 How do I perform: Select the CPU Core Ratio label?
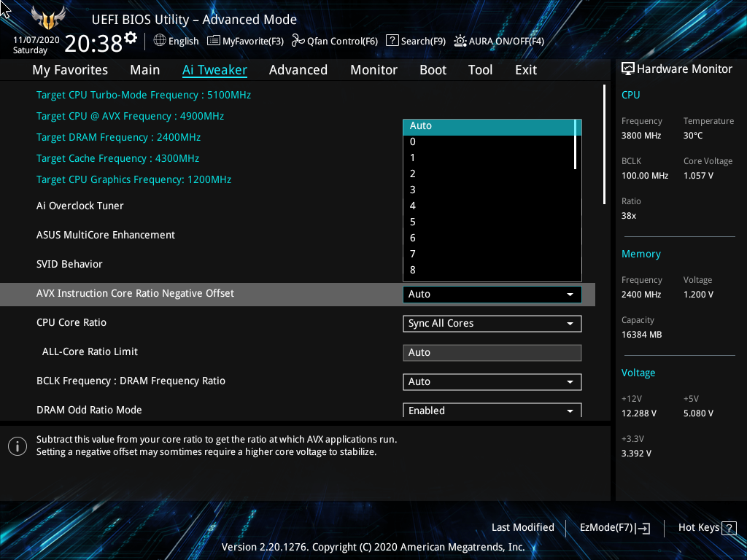click(71, 322)
